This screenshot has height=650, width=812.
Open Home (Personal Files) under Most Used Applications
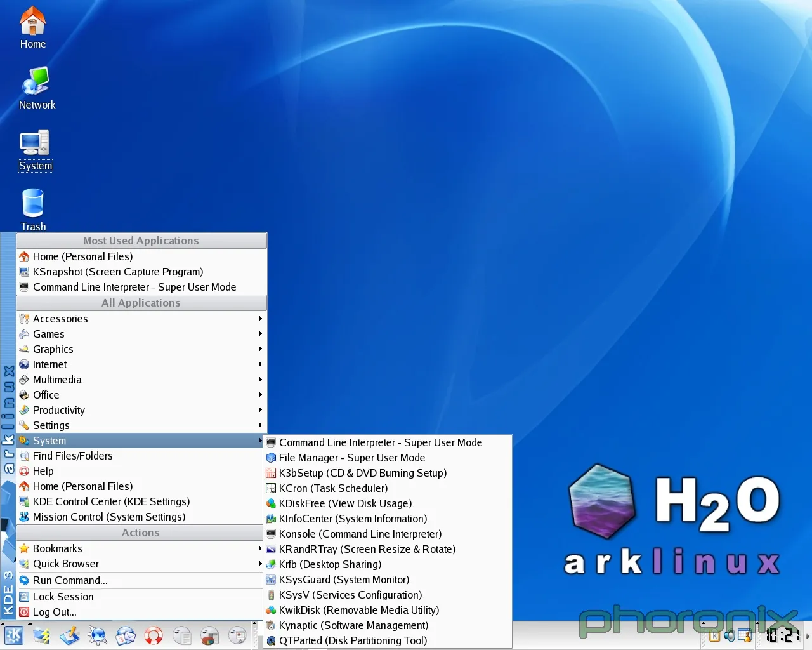click(x=141, y=256)
